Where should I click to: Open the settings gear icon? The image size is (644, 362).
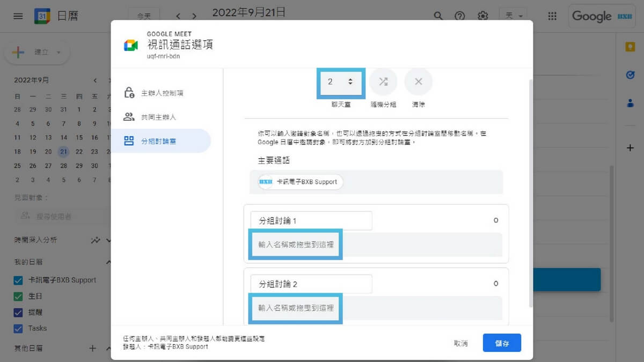483,16
